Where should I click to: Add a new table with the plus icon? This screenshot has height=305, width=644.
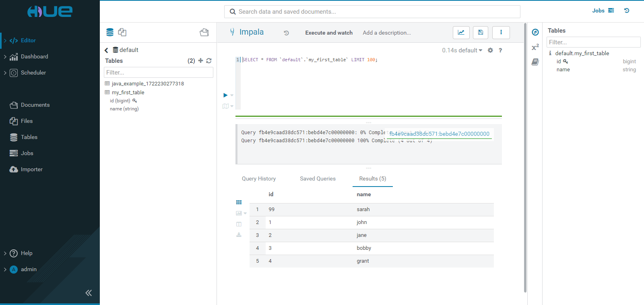pos(200,61)
